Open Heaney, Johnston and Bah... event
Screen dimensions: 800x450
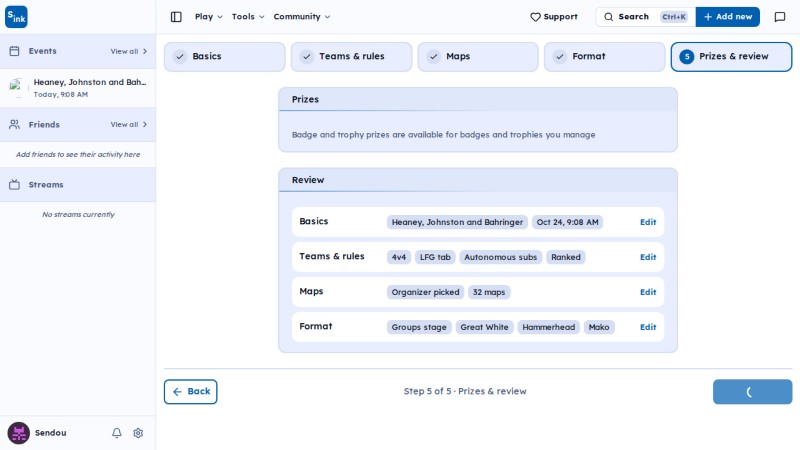tap(78, 88)
